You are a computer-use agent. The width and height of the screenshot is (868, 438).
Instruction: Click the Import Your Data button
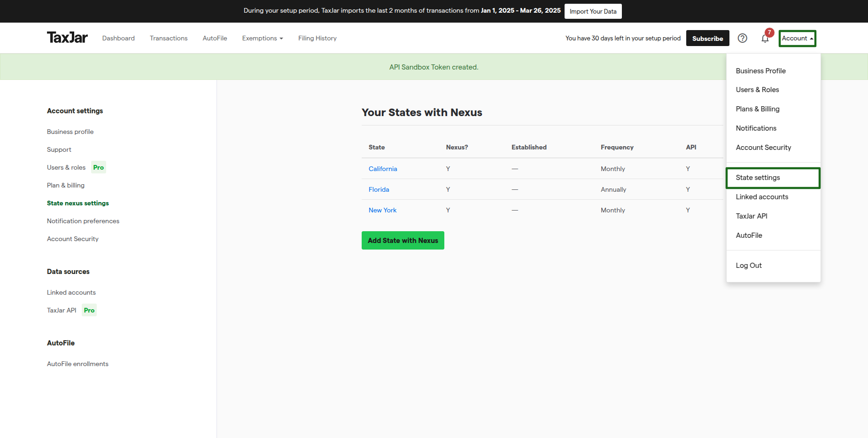(x=593, y=11)
